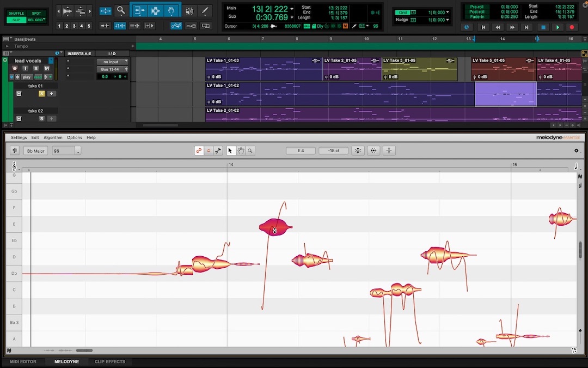Select the Pencil tool in the Edit toolbar
The image size is (588, 368).
tap(206, 10)
